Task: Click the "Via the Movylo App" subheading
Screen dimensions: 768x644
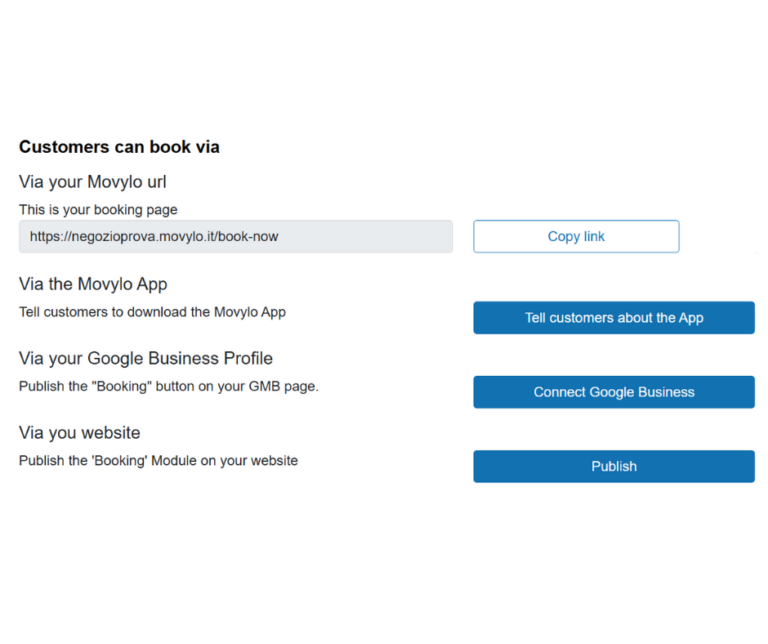Action: point(93,284)
